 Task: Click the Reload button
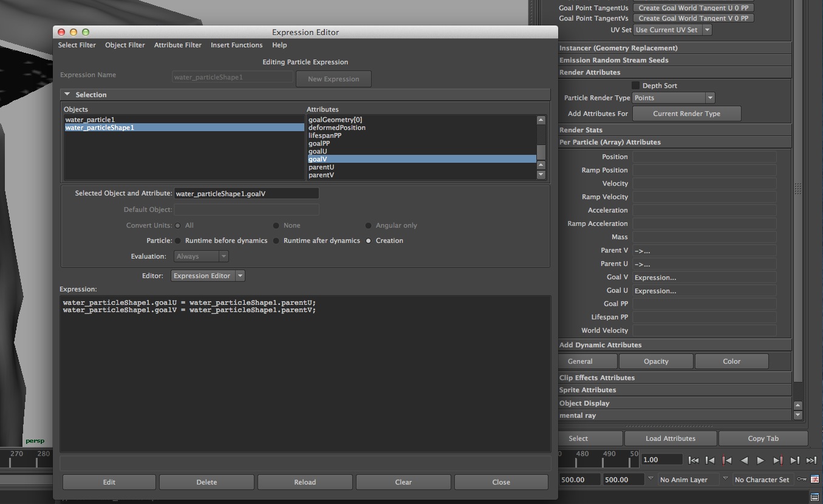[305, 482]
